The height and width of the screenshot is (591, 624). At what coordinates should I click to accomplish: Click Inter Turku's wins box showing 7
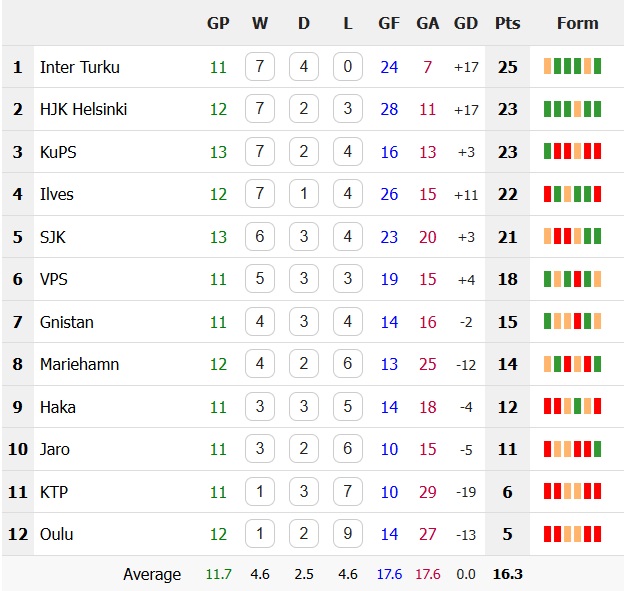click(x=260, y=66)
